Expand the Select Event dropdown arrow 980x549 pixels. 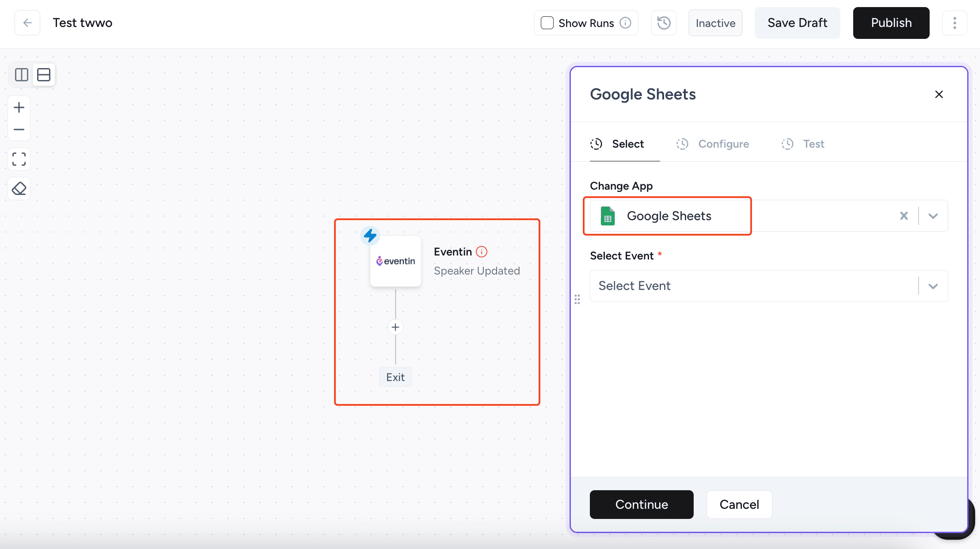(x=933, y=286)
